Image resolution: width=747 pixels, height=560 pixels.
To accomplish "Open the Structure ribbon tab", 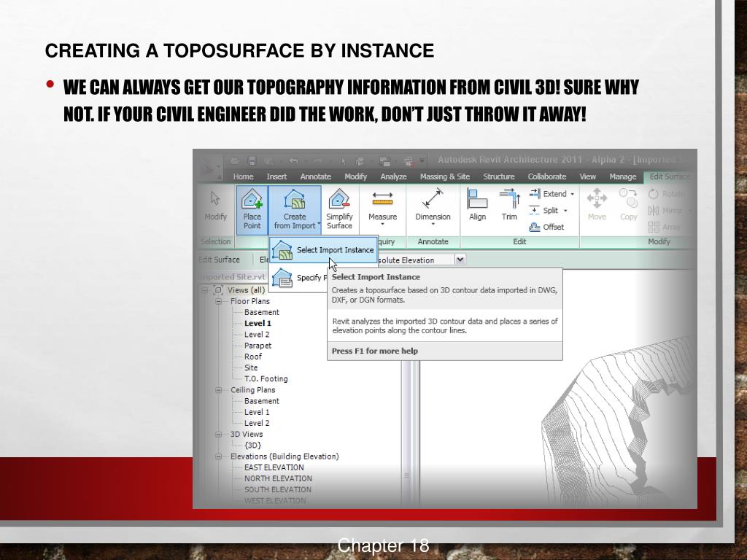I will 499,176.
